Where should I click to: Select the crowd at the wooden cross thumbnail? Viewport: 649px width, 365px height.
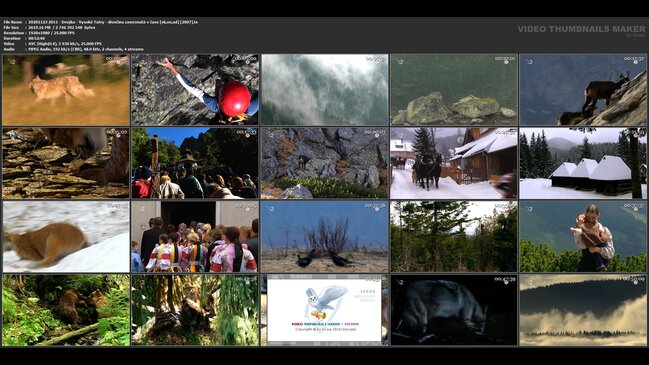click(x=195, y=163)
